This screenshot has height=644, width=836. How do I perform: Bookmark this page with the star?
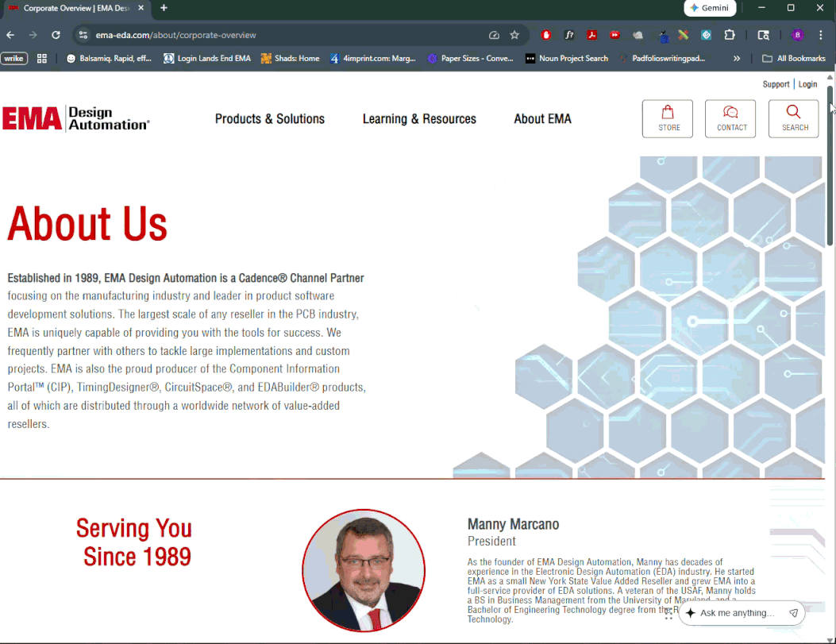click(514, 35)
